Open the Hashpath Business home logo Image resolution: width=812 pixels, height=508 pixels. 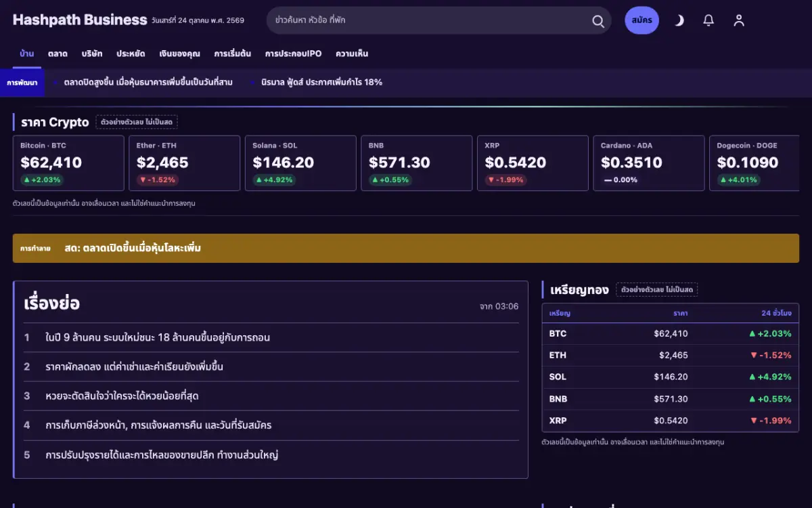[x=80, y=20]
